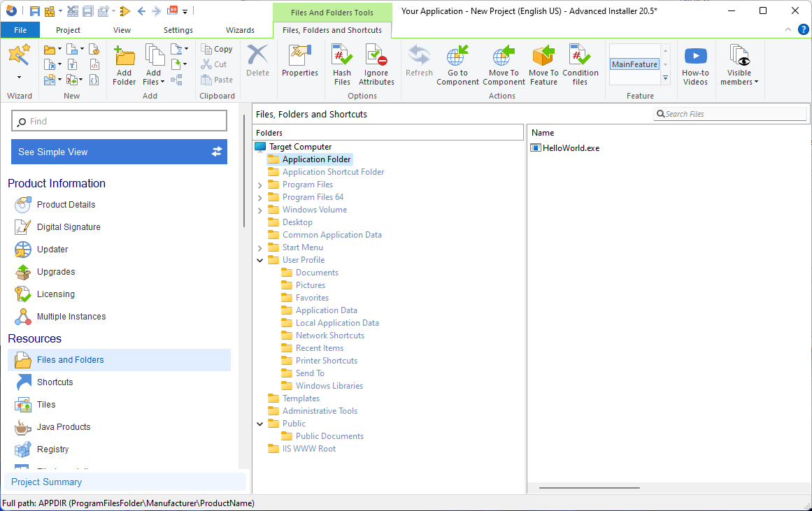This screenshot has height=511, width=812.
Task: Select the Local Application Data folder
Action: point(330,323)
